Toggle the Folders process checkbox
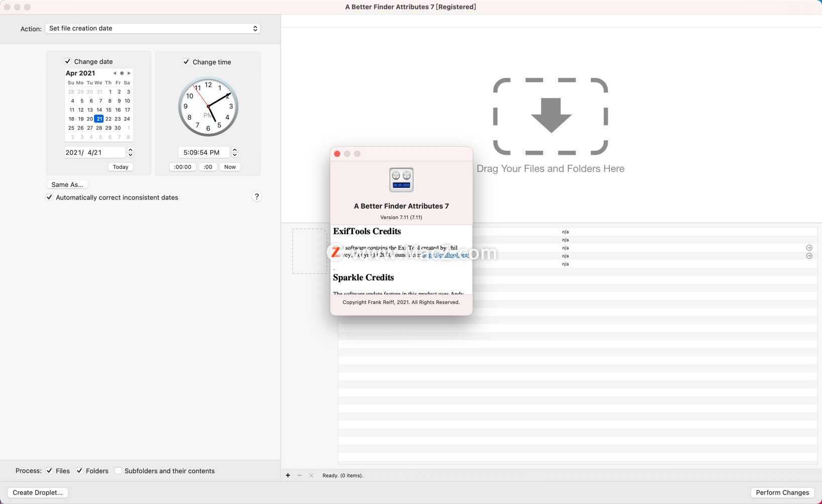 (79, 471)
